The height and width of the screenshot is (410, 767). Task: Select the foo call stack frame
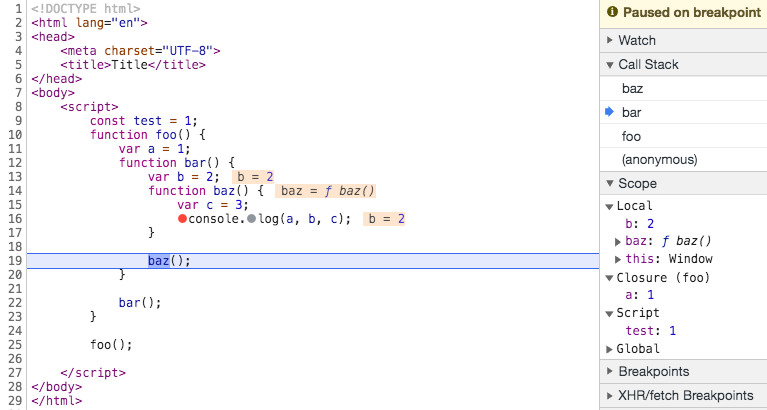pyautogui.click(x=683, y=136)
